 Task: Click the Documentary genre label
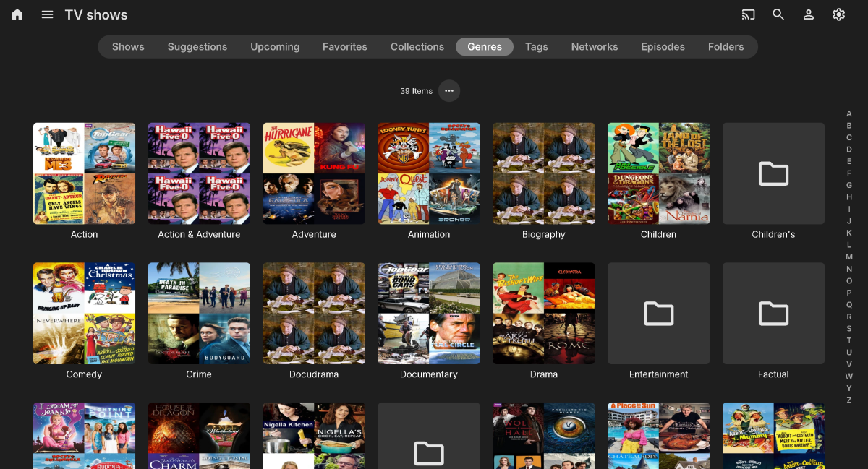click(429, 374)
